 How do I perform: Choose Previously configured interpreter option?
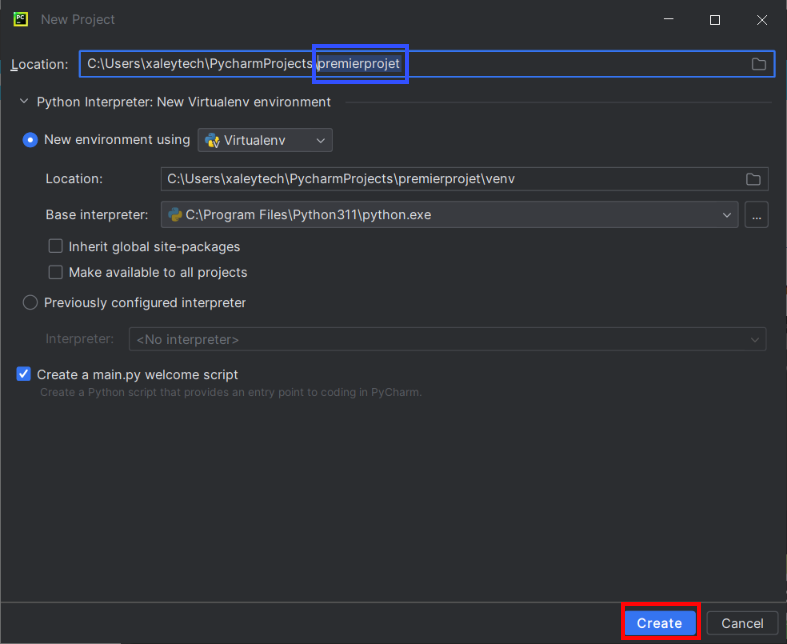(x=30, y=302)
